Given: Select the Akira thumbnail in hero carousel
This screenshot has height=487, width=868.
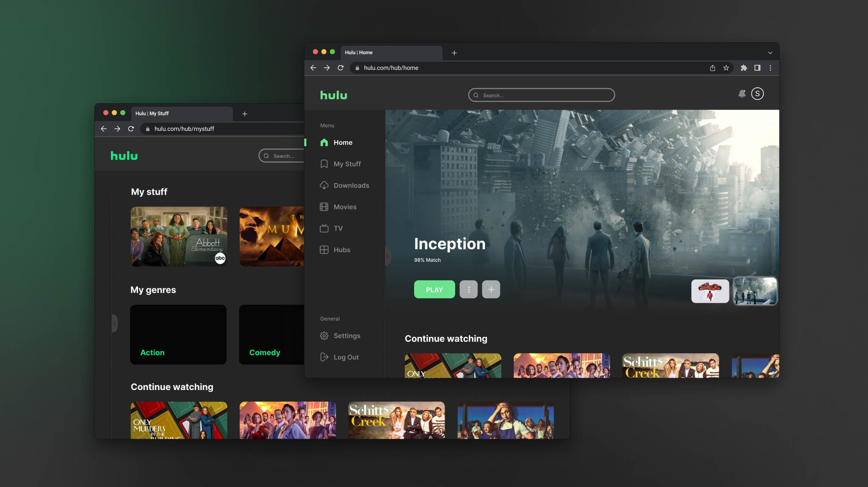Looking at the screenshot, I should [x=710, y=291].
